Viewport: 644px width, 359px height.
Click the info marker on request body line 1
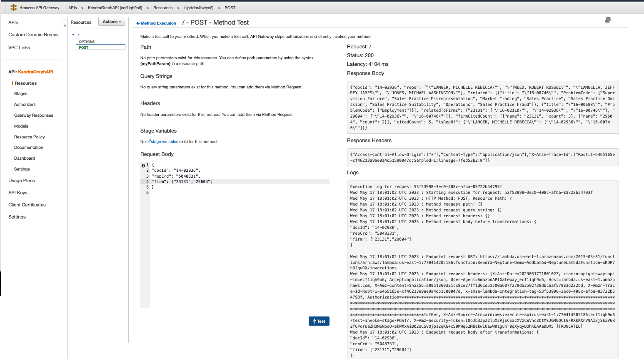coord(143,166)
